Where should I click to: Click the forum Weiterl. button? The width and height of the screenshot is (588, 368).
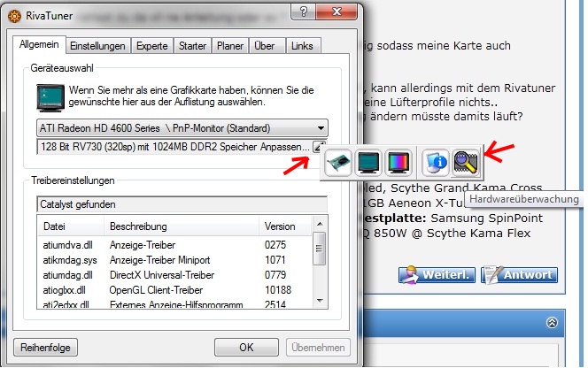pos(437,275)
